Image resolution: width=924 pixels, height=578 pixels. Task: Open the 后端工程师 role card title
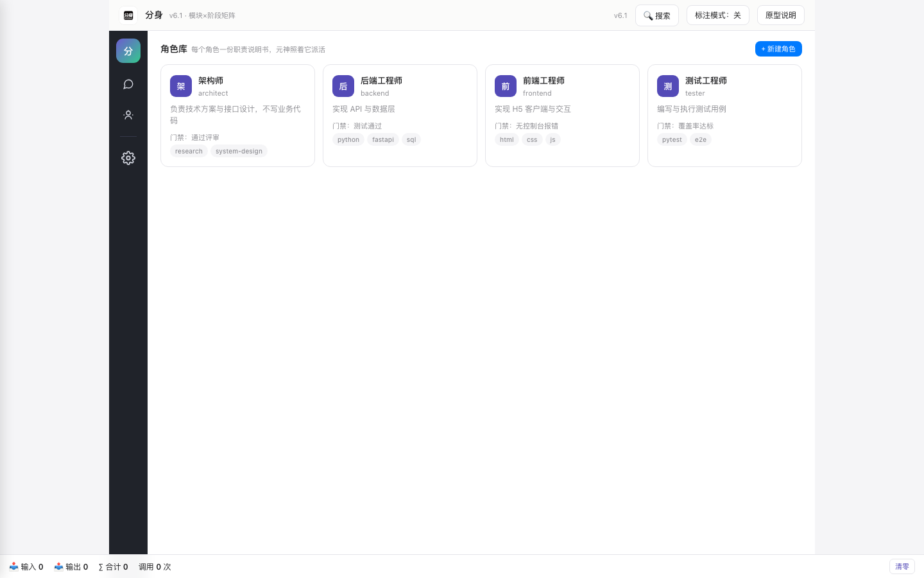click(x=381, y=80)
